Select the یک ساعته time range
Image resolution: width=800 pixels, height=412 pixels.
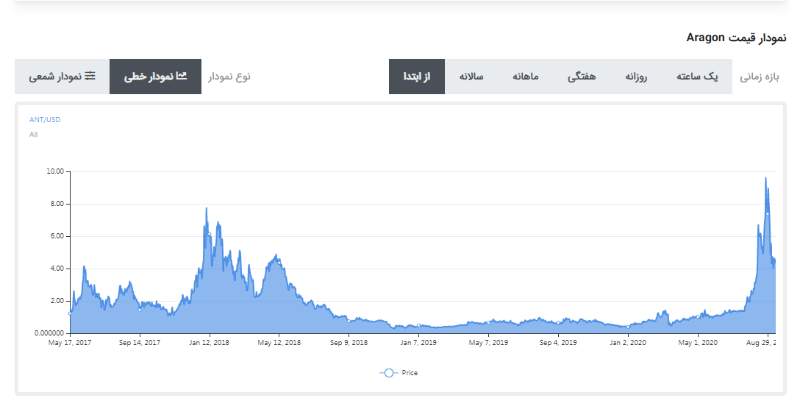click(698, 77)
